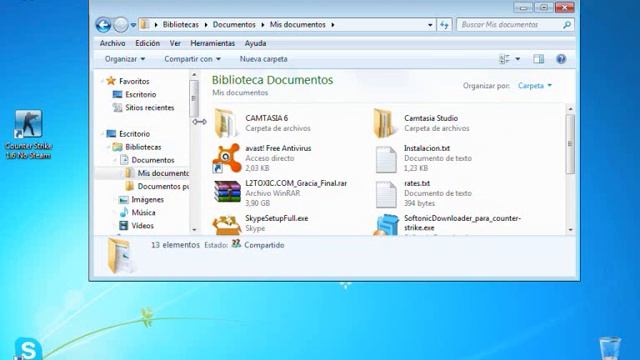The image size is (640, 360).
Task: Click Compartido status in details pane
Action: pyautogui.click(x=264, y=245)
